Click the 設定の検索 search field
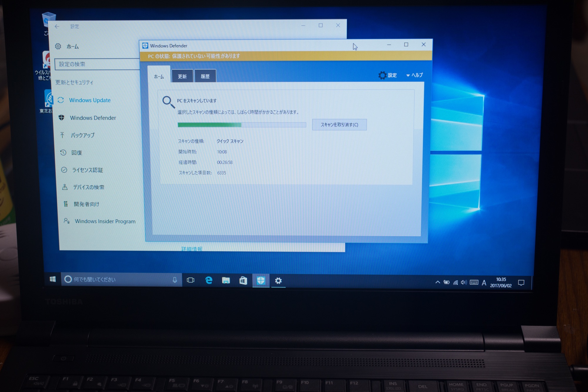This screenshot has width=588, height=392. (97, 64)
